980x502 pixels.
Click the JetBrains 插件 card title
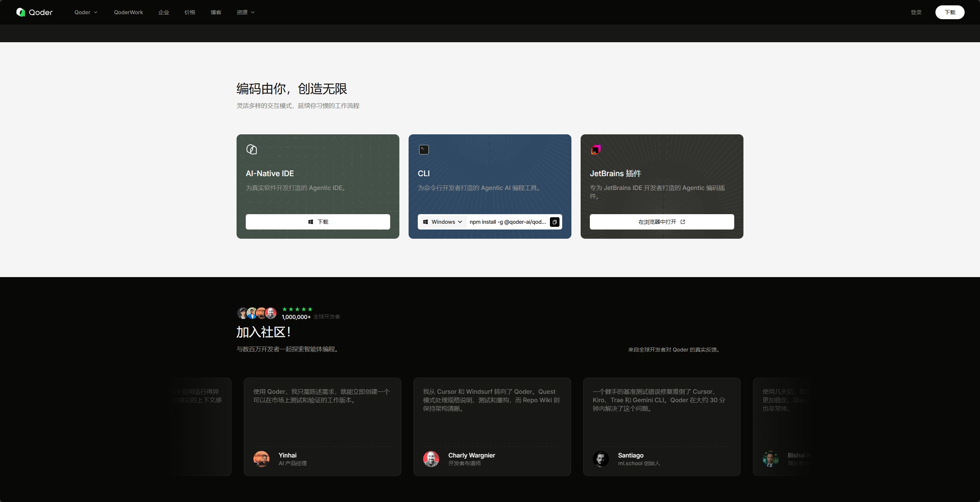616,173
